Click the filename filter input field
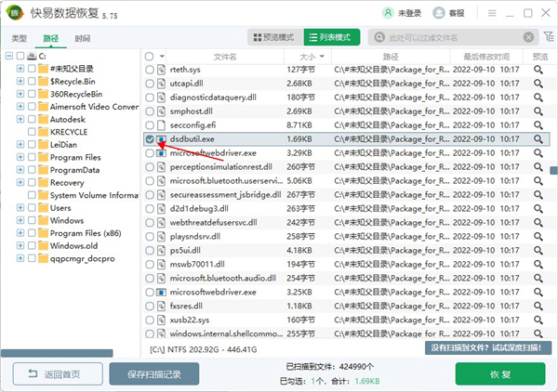The height and width of the screenshot is (392, 558). click(x=452, y=37)
